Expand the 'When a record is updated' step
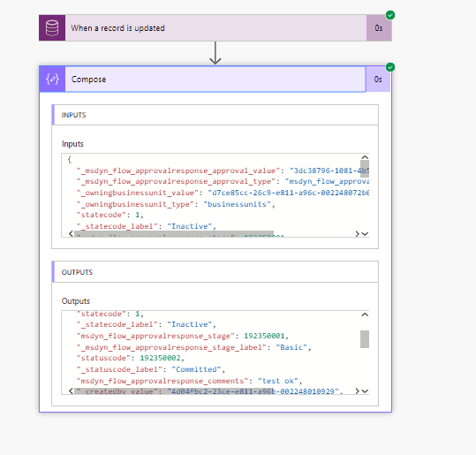Viewport: 476px width, 455px height. pos(215,28)
